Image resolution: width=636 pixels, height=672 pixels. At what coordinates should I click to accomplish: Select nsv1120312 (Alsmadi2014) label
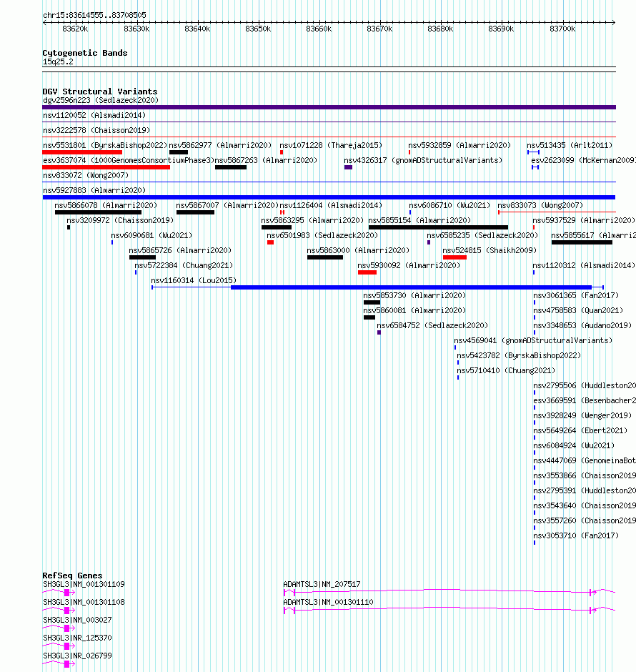click(x=584, y=265)
